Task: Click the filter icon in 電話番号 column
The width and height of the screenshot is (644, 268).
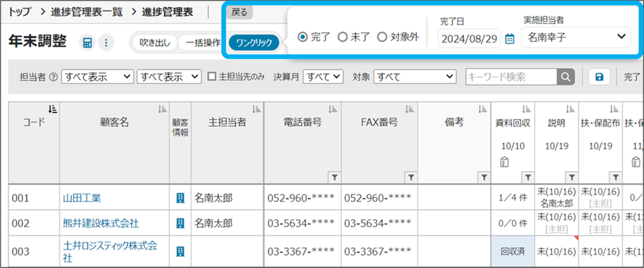Action: click(x=335, y=177)
